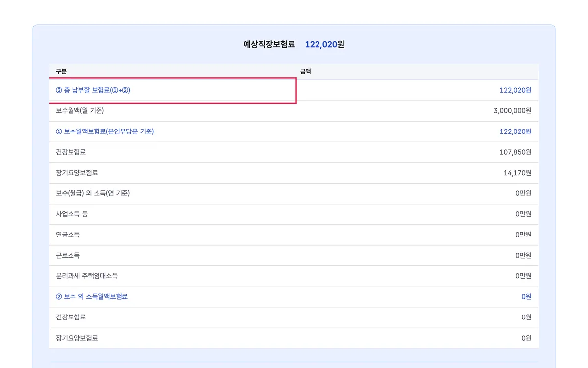Click 122,020원 in the ③ 총 납부할 보험료 row
The image size is (588, 368).
(x=515, y=90)
